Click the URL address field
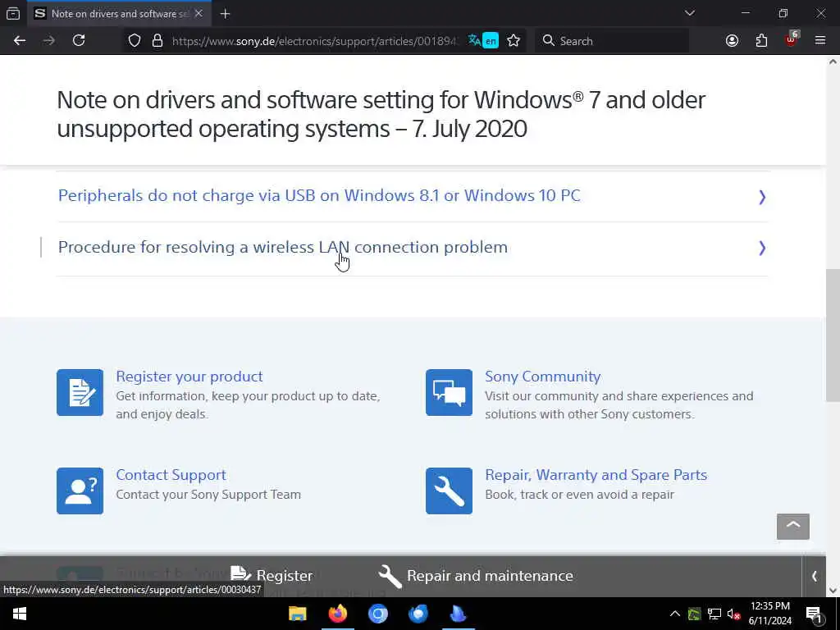 (x=313, y=41)
